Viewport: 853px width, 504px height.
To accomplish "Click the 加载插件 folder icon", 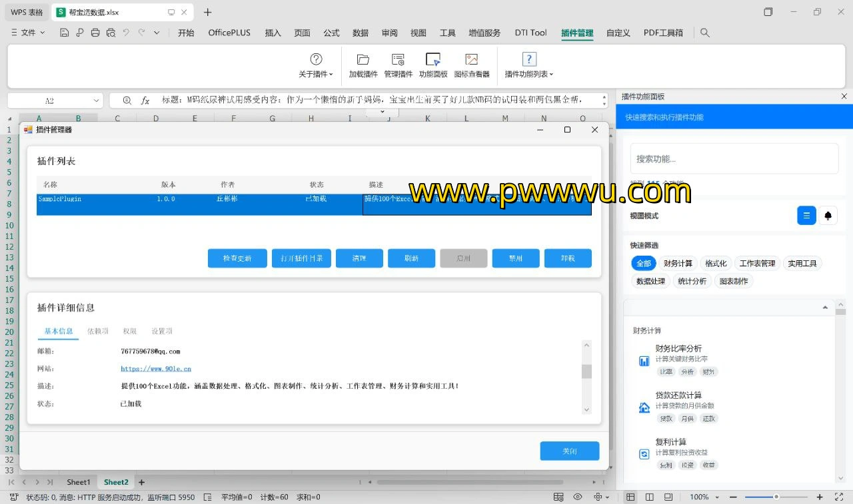I will tap(363, 59).
